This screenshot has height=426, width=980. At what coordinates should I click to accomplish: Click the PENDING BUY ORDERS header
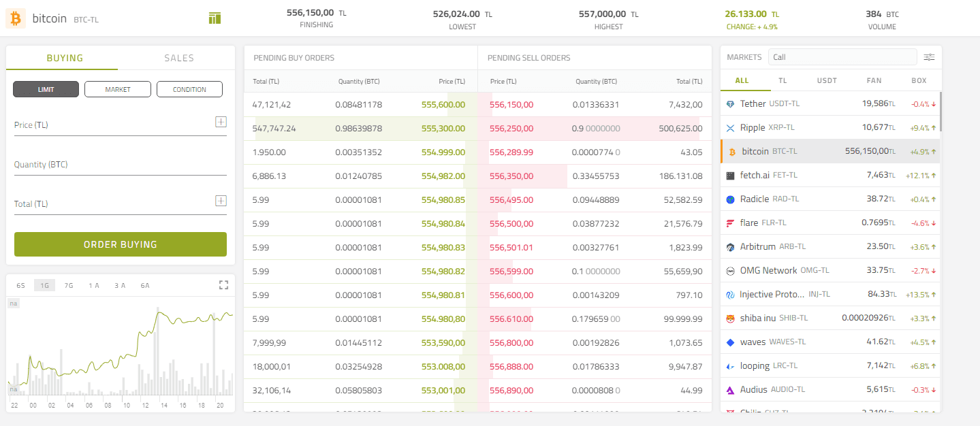coord(294,58)
